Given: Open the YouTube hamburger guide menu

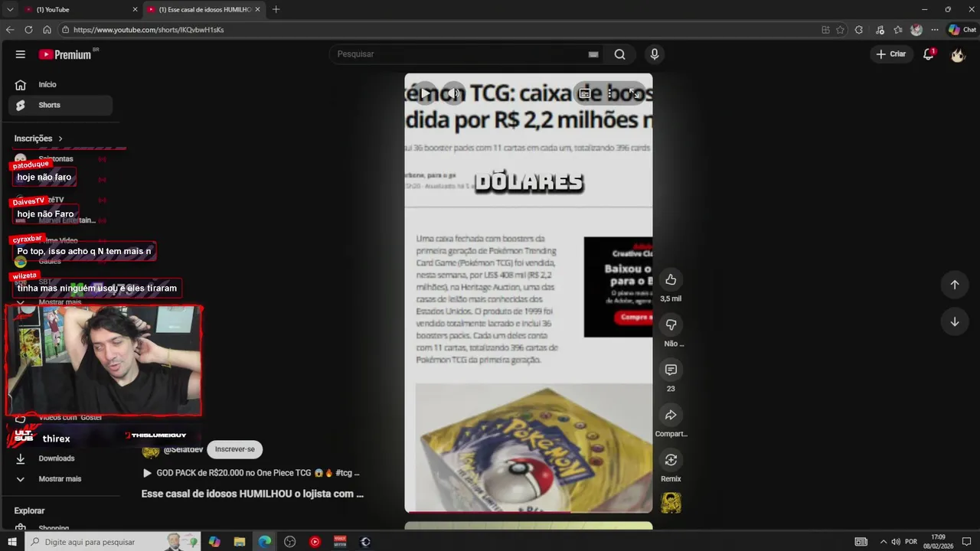Looking at the screenshot, I should coord(21,54).
